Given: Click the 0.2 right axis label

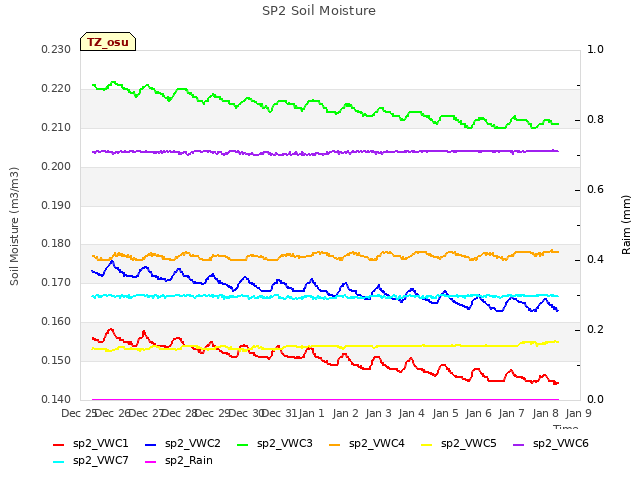Looking at the screenshot, I should pos(595,329).
